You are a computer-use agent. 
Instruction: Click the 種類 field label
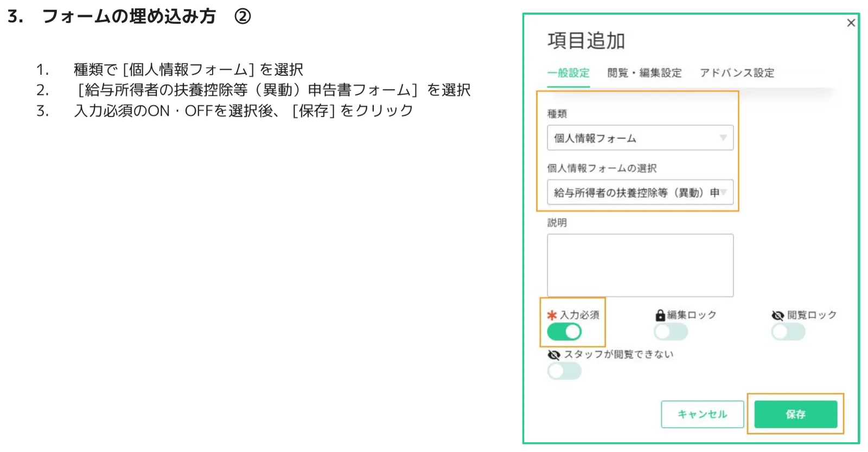[x=557, y=114]
